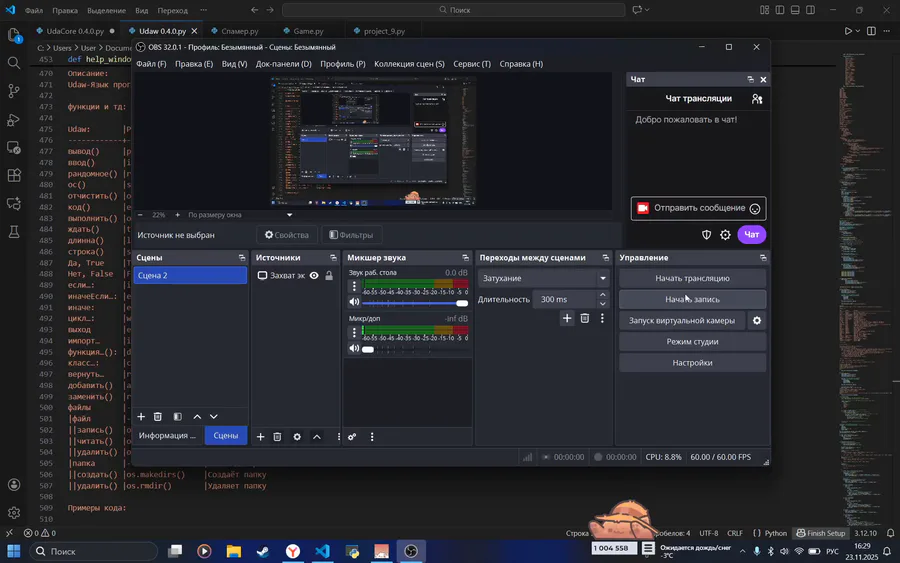Switch to Информация tab under scenes

(x=168, y=436)
